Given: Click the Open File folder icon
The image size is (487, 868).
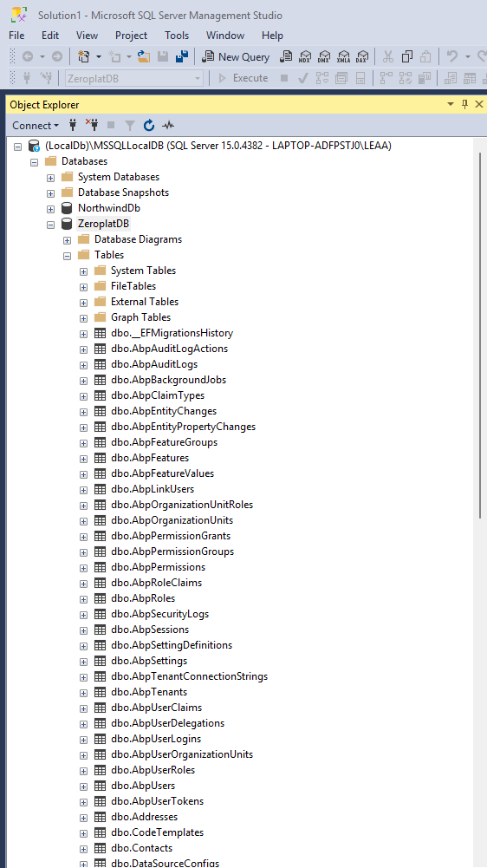Looking at the screenshot, I should [x=144, y=56].
